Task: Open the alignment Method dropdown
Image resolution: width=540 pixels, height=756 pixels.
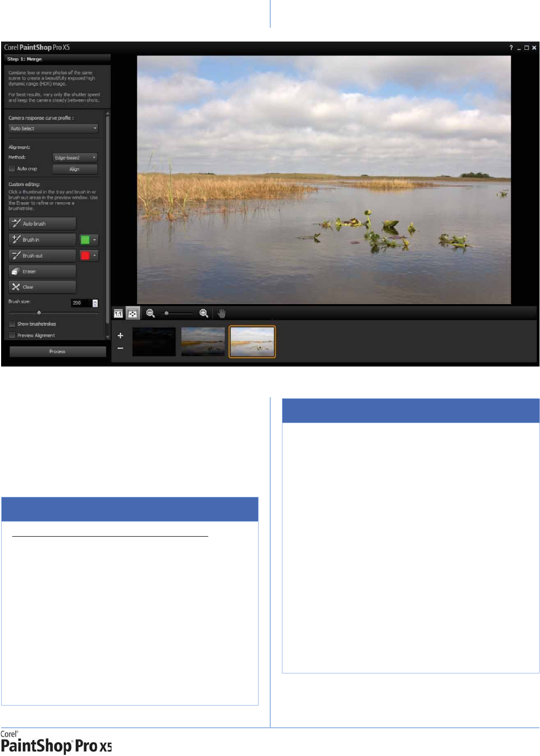Action: click(75, 158)
